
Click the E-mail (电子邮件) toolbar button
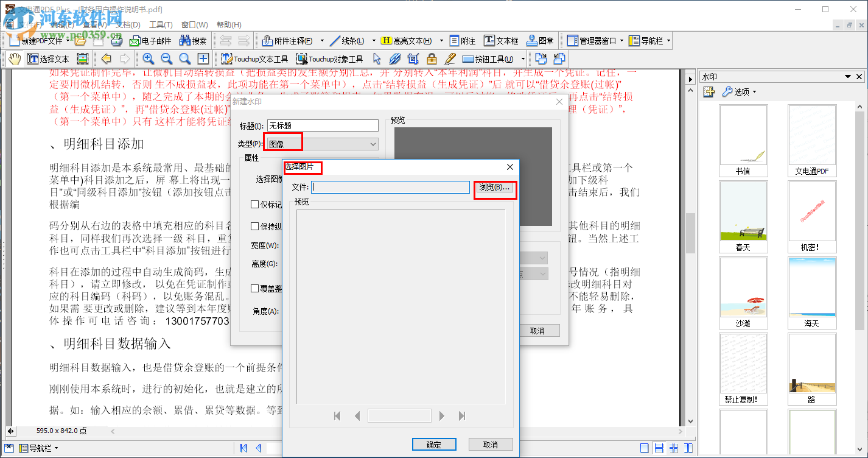(150, 41)
